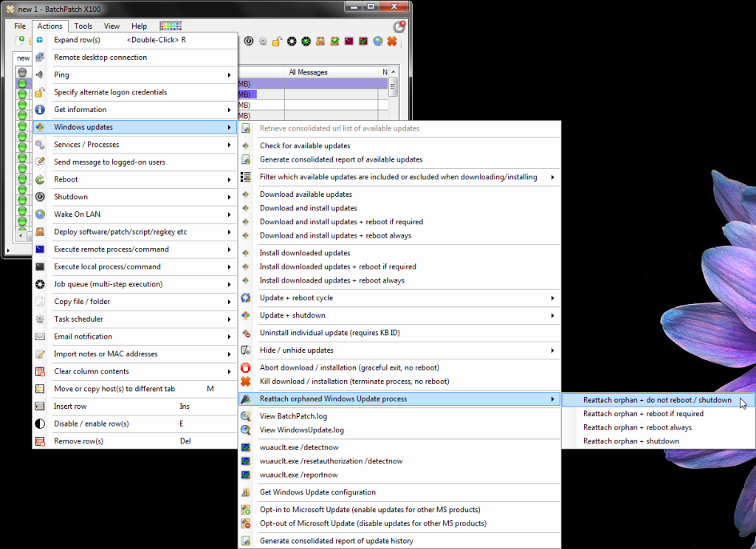The height and width of the screenshot is (549, 756).
Task: Open the Help menu
Action: click(139, 26)
